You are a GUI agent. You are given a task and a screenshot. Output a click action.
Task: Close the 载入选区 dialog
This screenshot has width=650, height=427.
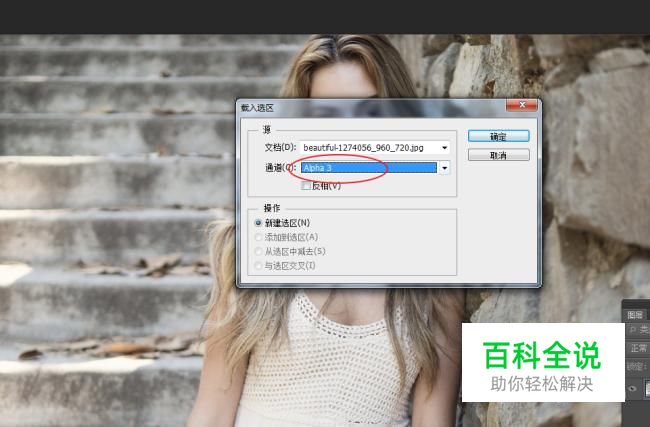(x=522, y=105)
